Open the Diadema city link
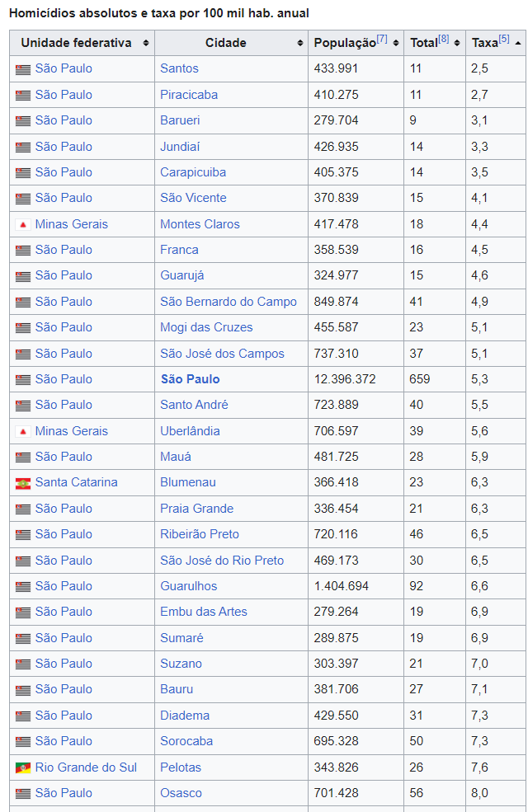This screenshot has width=528, height=812. click(185, 716)
